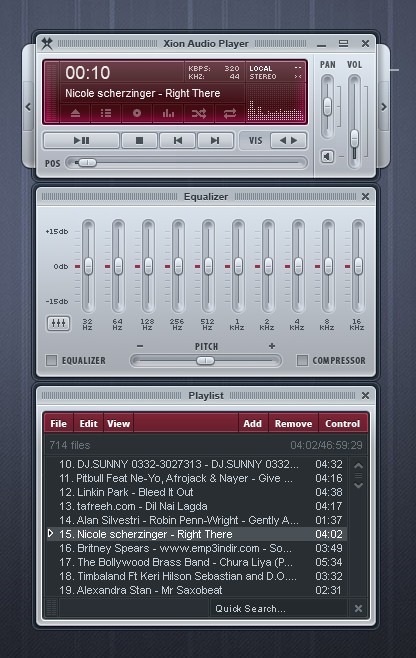This screenshot has width=416, height=658.
Task: Close the Equalizer panel
Action: [365, 196]
